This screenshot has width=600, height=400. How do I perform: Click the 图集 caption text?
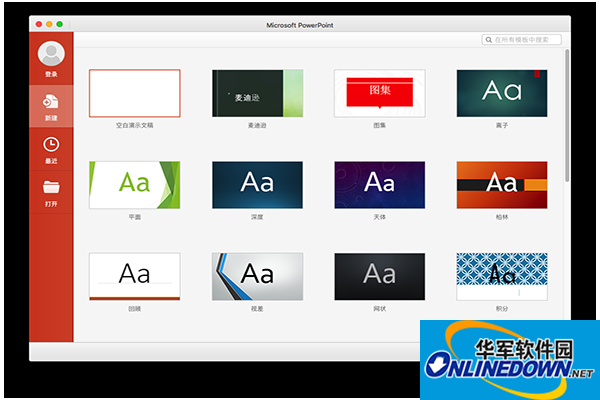click(x=380, y=125)
